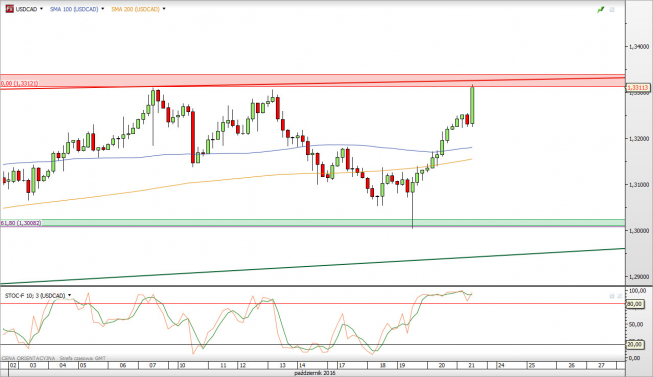Click the green chart-line icon top right
Viewport: 653px width, 377px height.
pos(601,9)
